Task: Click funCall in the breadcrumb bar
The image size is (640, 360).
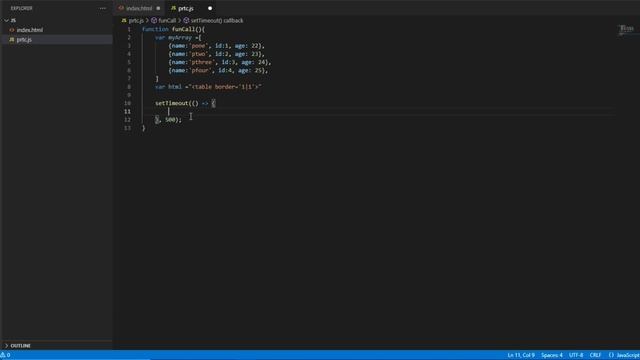Action: coord(167,20)
